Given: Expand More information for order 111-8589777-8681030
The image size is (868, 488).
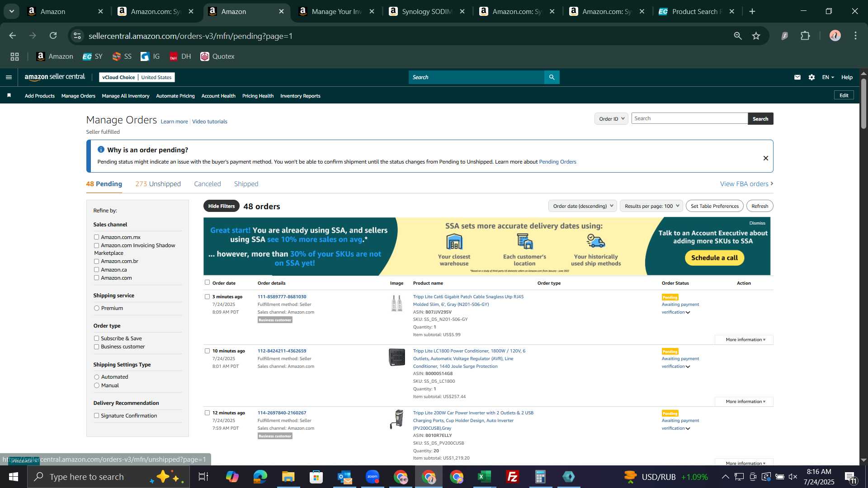Looking at the screenshot, I should 745,339.
